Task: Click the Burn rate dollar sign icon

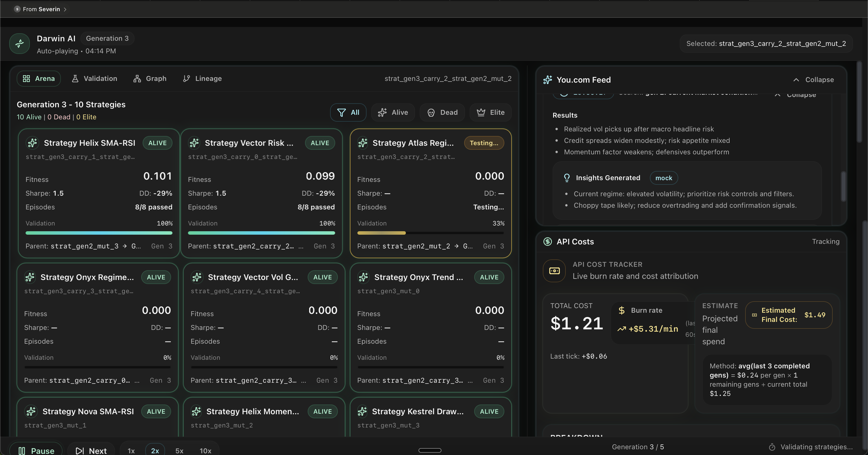Action: 622,310
